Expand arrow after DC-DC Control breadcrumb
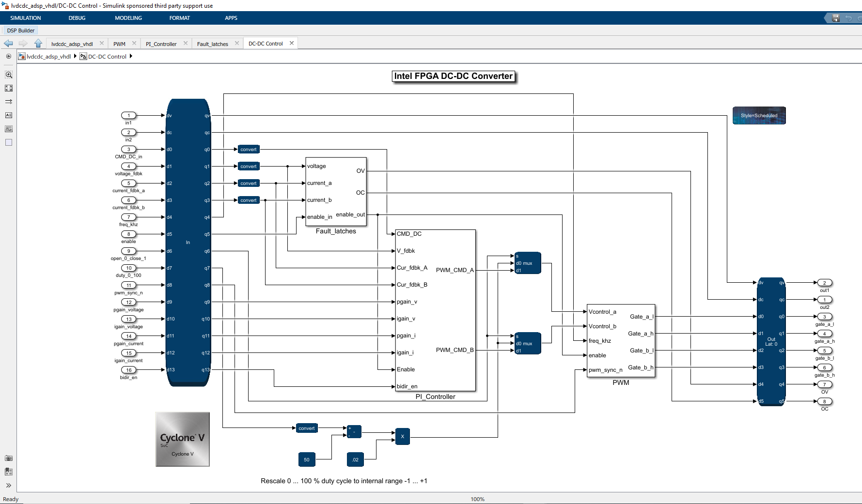This screenshot has height=504, width=862. 131,56
